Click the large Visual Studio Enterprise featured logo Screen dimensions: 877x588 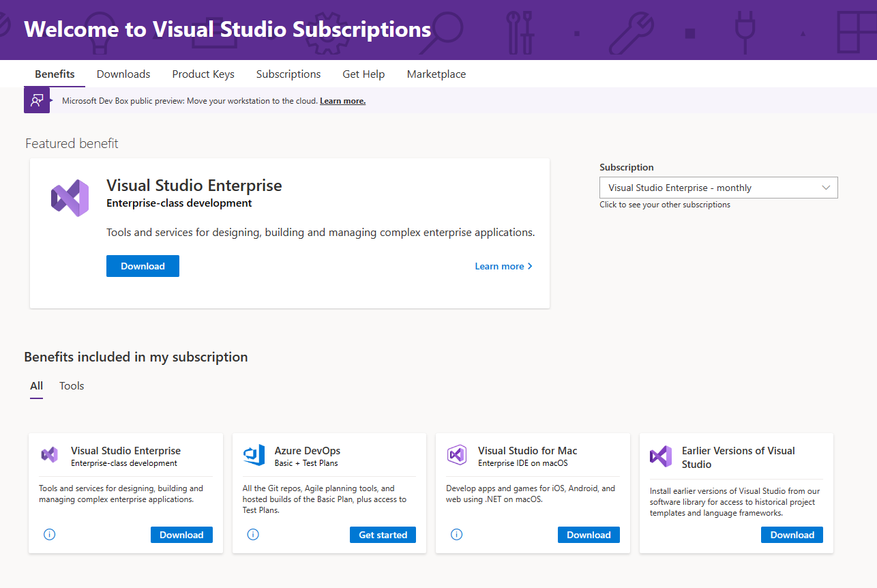[x=70, y=199]
